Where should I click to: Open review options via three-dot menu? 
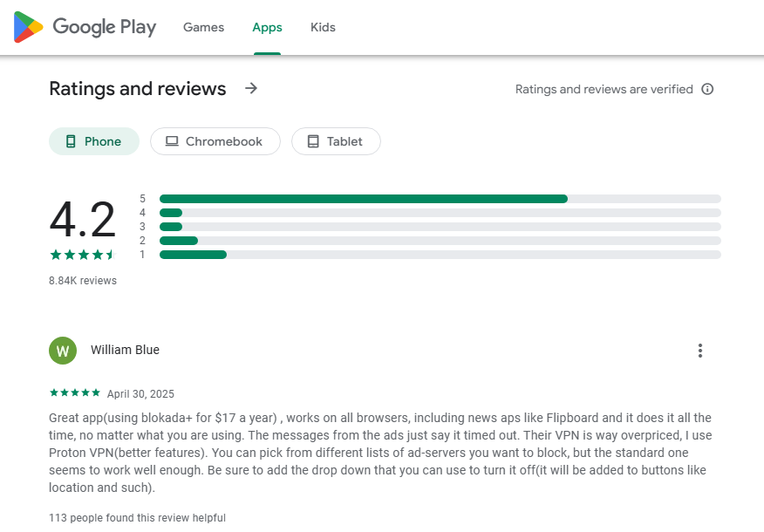(700, 350)
